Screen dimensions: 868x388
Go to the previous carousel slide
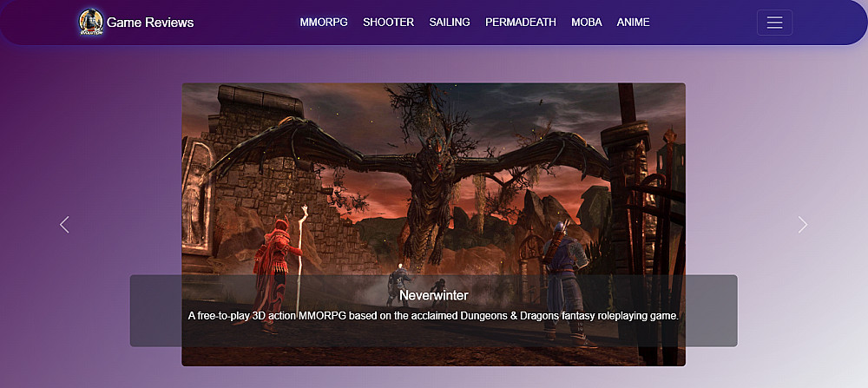click(x=64, y=224)
